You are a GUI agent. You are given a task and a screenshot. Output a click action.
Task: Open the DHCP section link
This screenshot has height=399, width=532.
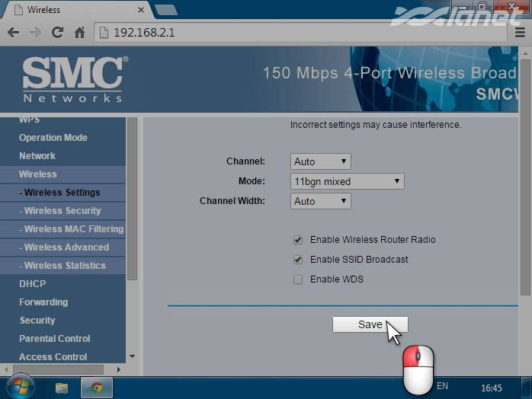coord(33,284)
